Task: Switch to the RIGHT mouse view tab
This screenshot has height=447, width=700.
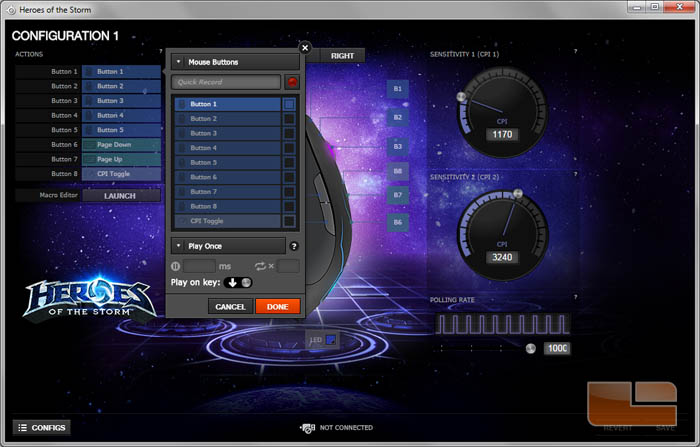Action: coord(342,56)
